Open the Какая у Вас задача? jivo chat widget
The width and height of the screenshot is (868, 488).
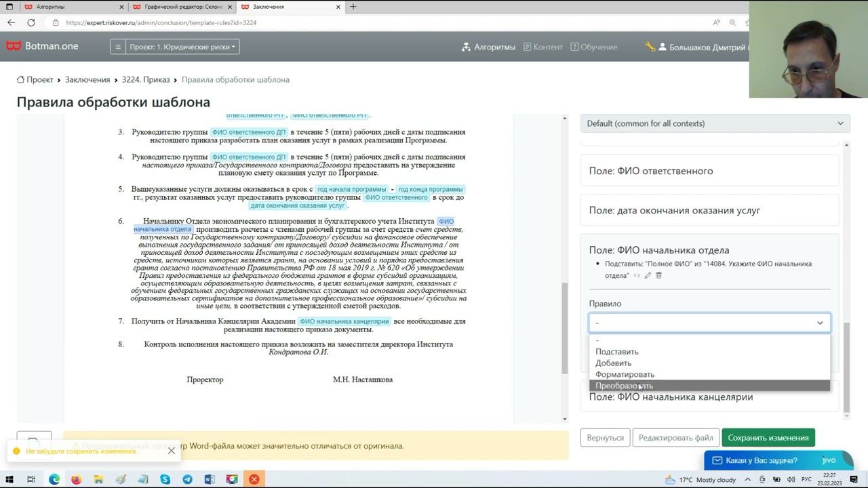777,461
